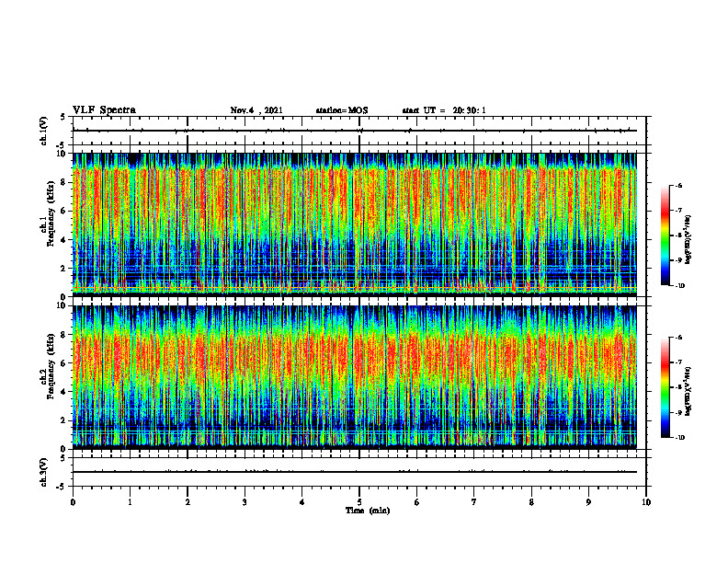Click the "Time (min)" x-axis label
Viewport: 728px width, 563px height.
pos(368,511)
